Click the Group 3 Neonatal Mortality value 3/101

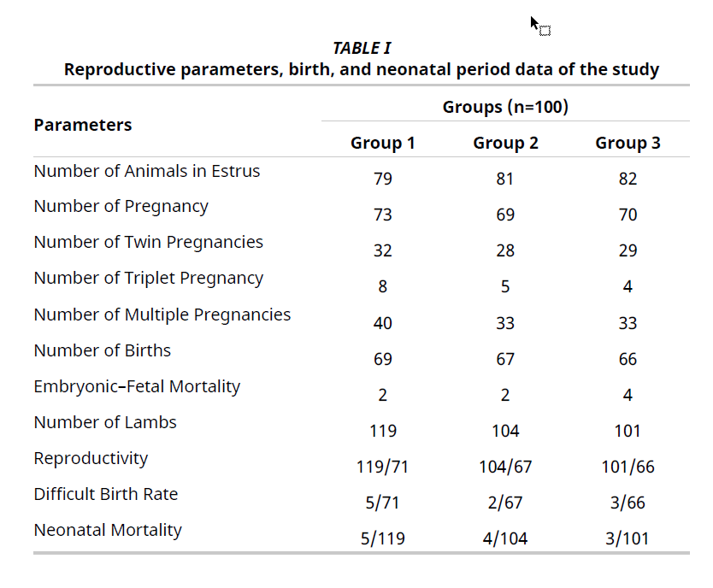628,539
